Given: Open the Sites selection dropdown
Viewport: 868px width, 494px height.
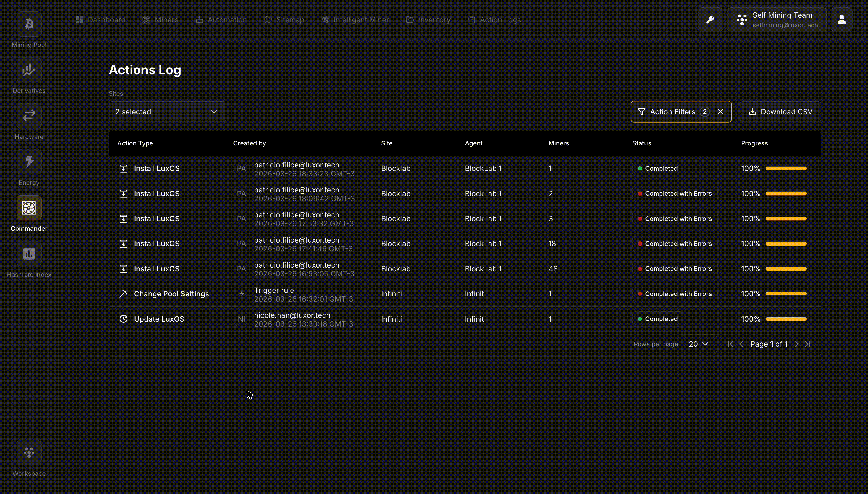Looking at the screenshot, I should [x=167, y=112].
